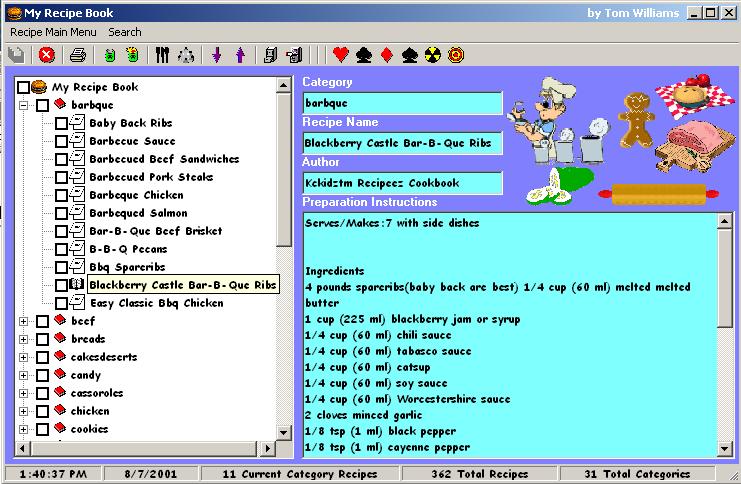Viewport: 741px width, 484px height.
Task: Click the red heart toolbar icon
Action: click(340, 55)
